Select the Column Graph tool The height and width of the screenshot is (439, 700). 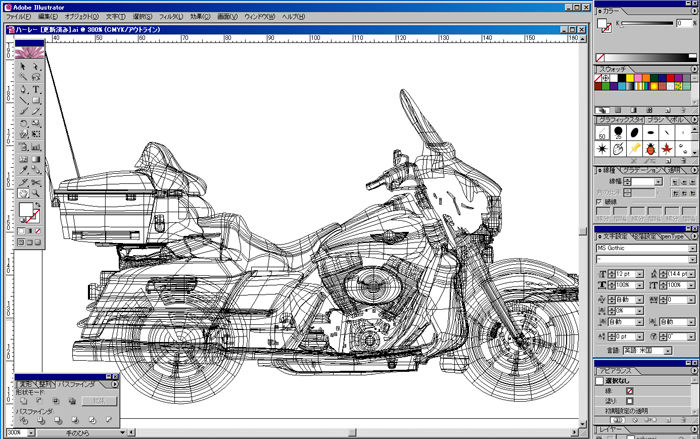[x=36, y=147]
